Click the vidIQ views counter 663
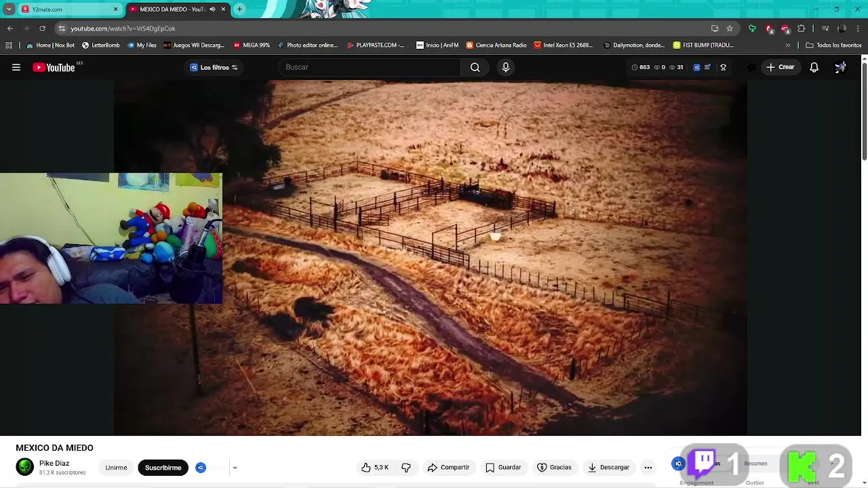 click(x=640, y=67)
